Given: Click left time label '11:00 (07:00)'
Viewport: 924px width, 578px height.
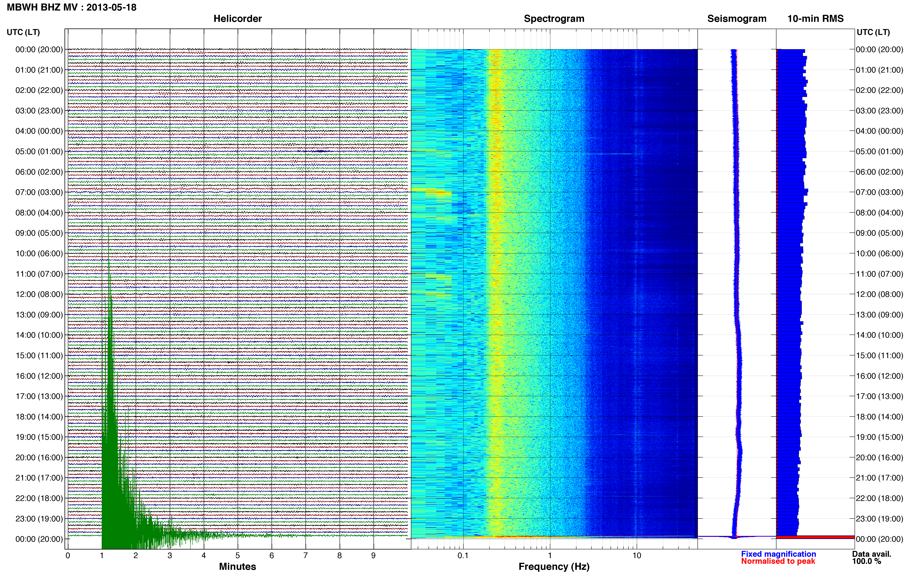Looking at the screenshot, I should [39, 274].
